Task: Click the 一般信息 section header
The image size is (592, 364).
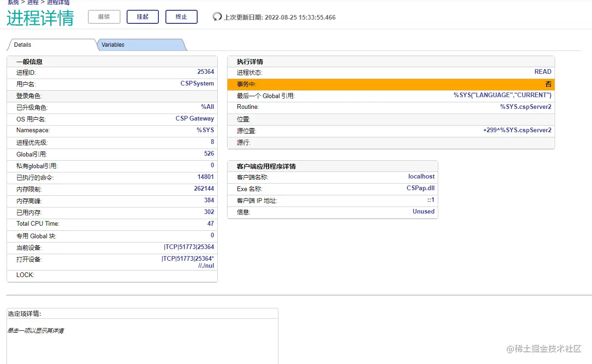Action: point(29,62)
